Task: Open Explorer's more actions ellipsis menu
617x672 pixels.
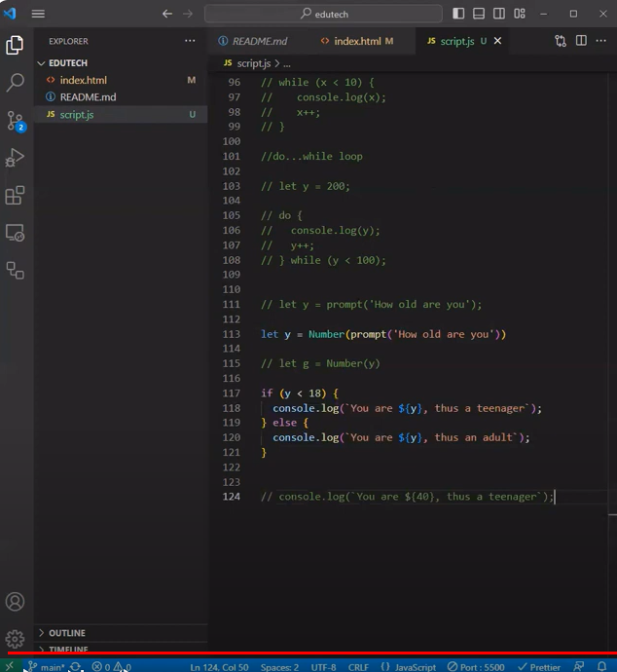Action: 190,41
